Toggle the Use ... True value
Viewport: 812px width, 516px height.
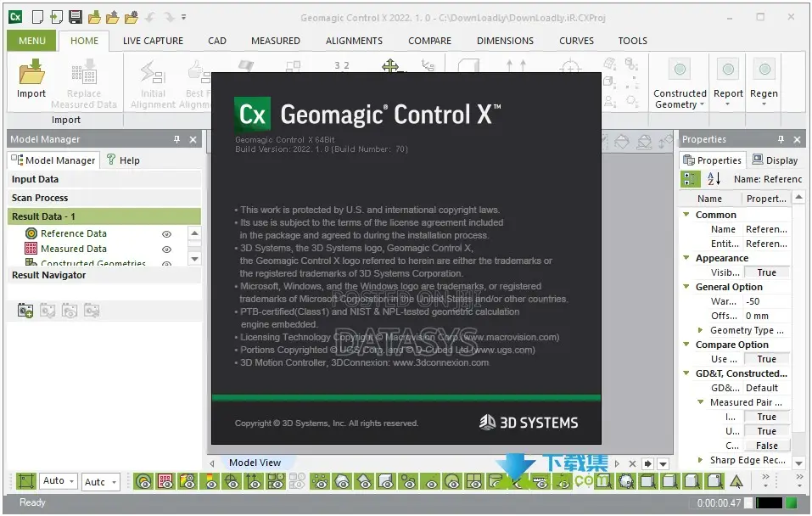766,359
